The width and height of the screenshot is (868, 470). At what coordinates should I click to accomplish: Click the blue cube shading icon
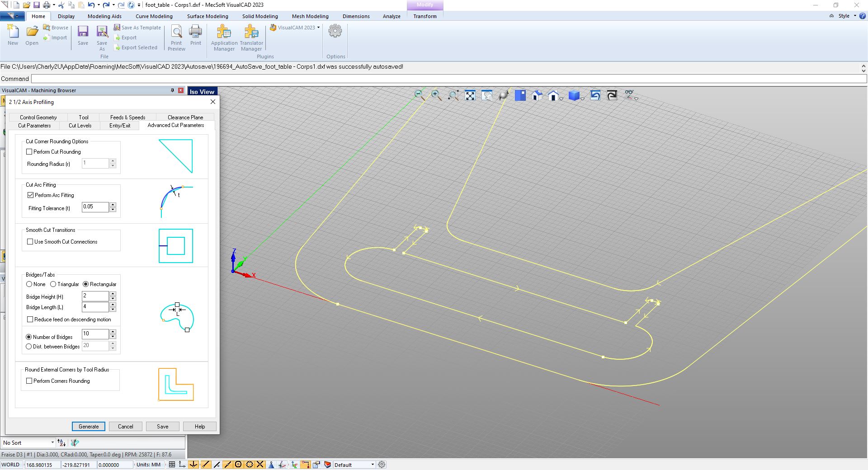pos(574,95)
